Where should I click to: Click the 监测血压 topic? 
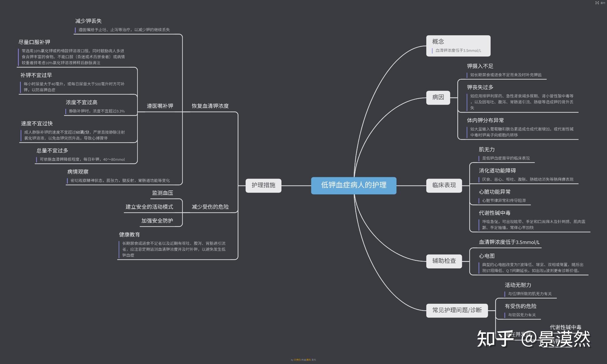pos(162,193)
